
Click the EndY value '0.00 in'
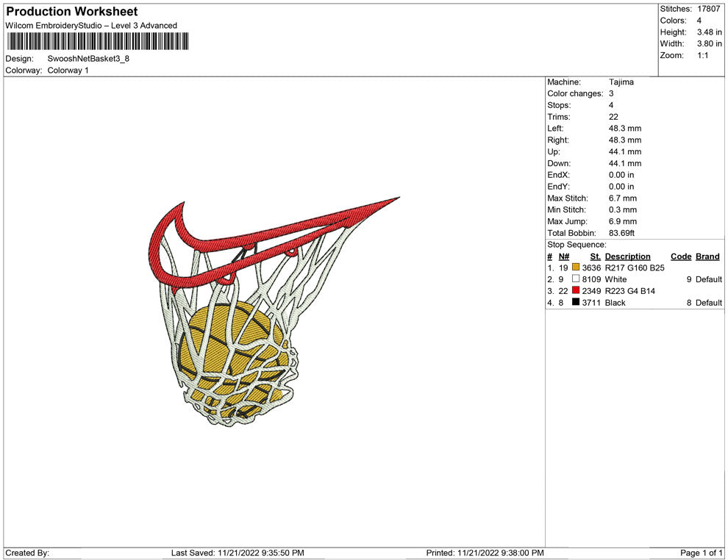click(x=621, y=186)
